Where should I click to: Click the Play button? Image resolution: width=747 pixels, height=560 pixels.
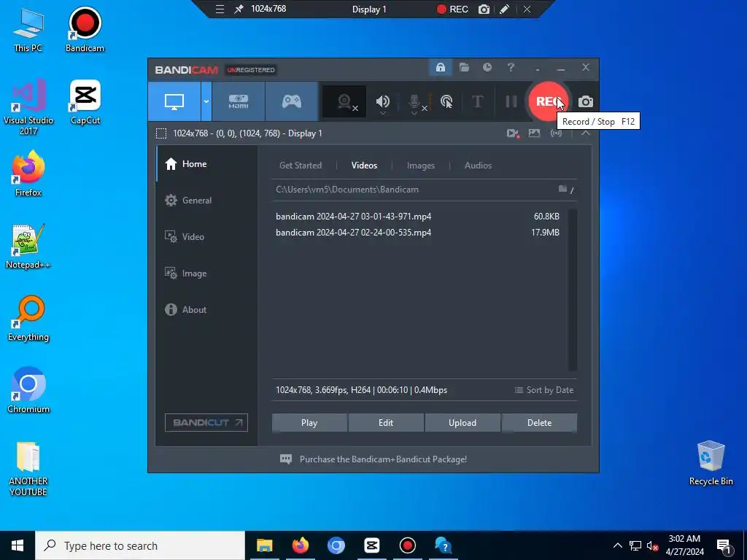(x=309, y=423)
